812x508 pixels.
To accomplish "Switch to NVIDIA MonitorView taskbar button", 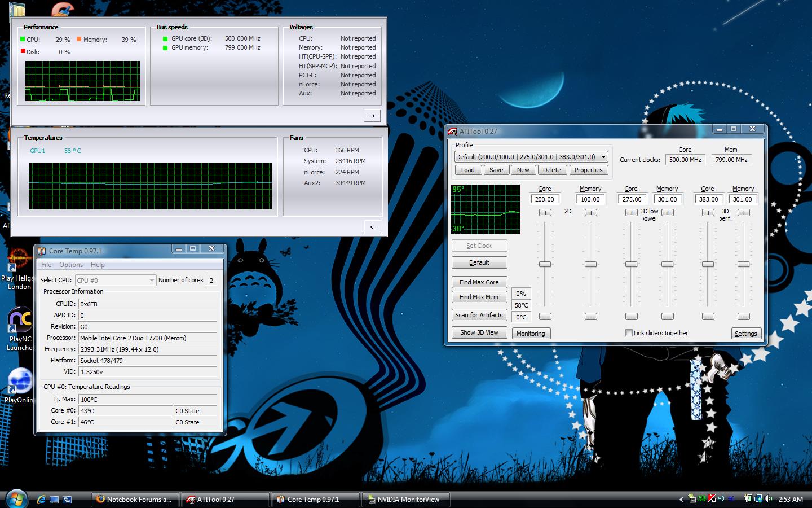I will [x=406, y=500].
